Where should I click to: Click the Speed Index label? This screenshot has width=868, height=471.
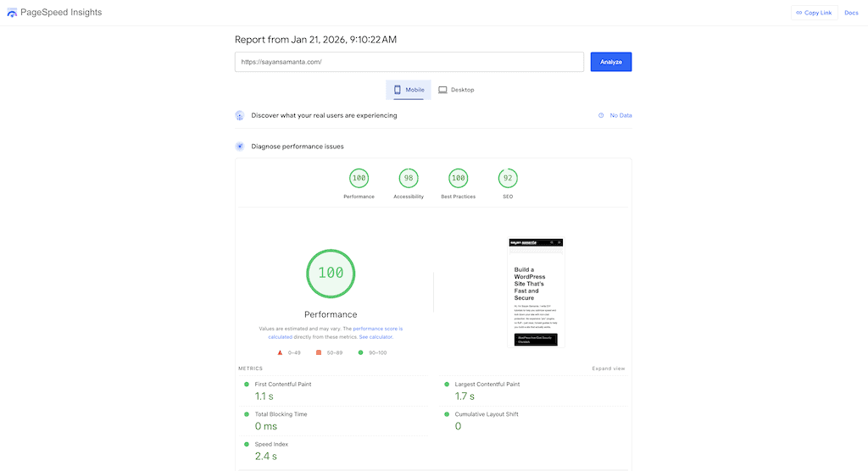pyautogui.click(x=271, y=444)
